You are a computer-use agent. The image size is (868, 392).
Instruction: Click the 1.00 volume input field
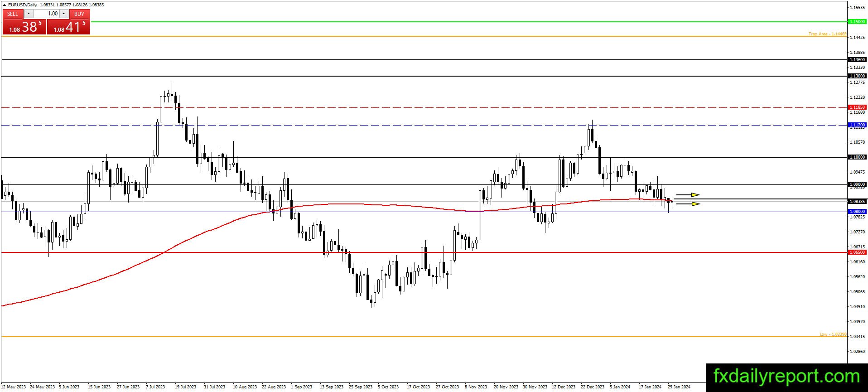pyautogui.click(x=46, y=14)
